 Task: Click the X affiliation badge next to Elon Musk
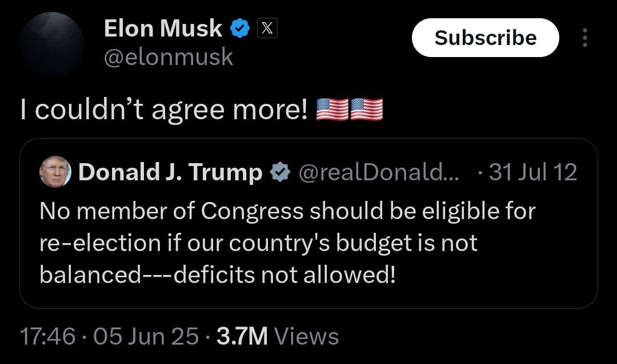coord(267,28)
